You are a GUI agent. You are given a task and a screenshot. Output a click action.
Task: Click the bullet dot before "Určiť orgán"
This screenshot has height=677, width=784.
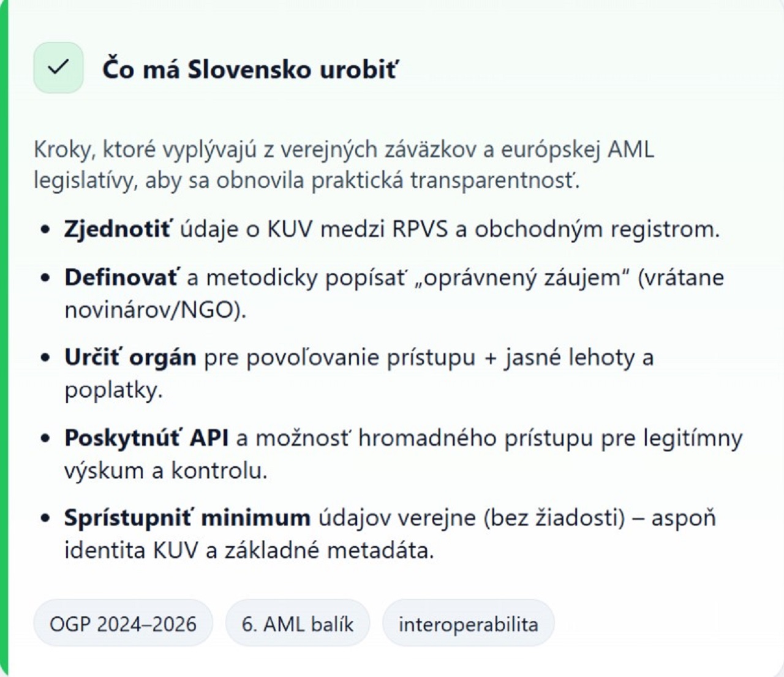(45, 358)
